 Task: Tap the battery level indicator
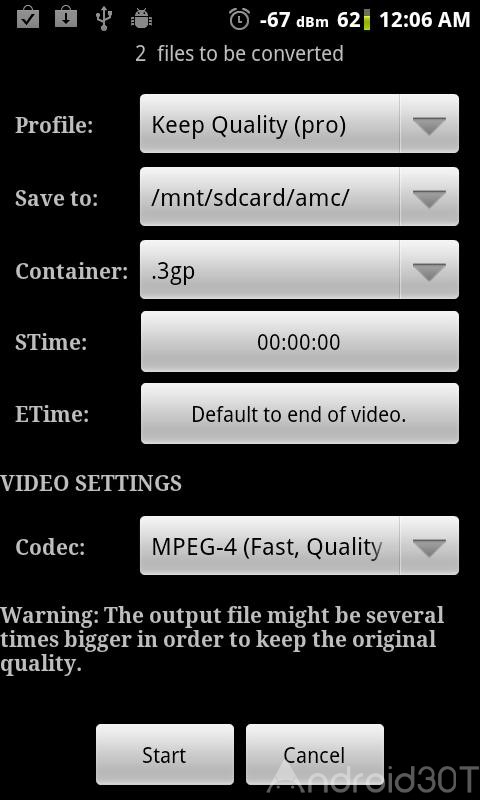click(x=366, y=20)
